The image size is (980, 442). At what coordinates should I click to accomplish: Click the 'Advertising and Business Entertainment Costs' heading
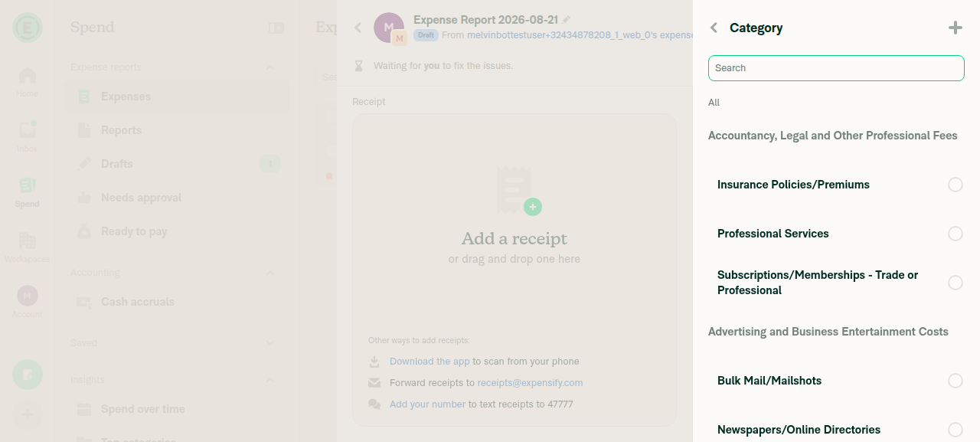pos(828,332)
